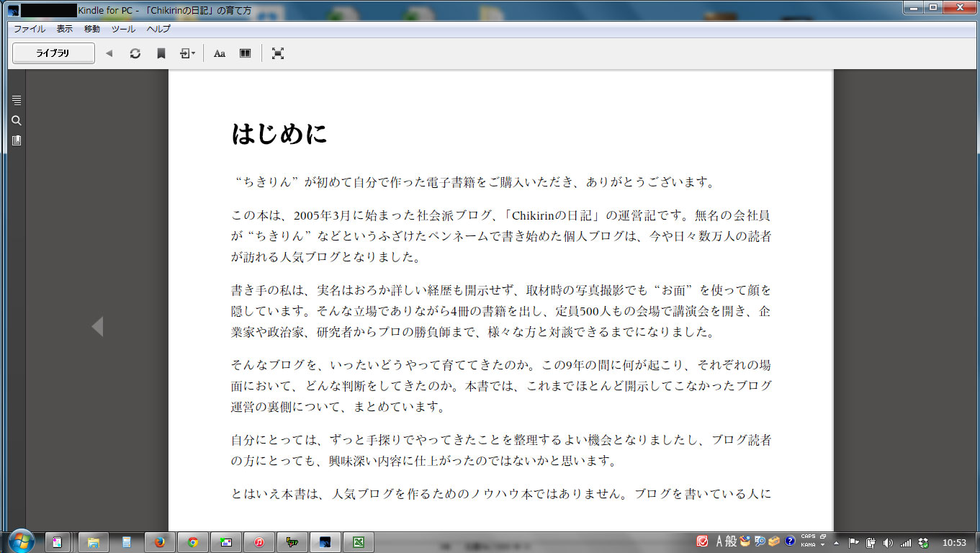Open Excel from the taskbar
980x553 pixels.
[x=358, y=542]
